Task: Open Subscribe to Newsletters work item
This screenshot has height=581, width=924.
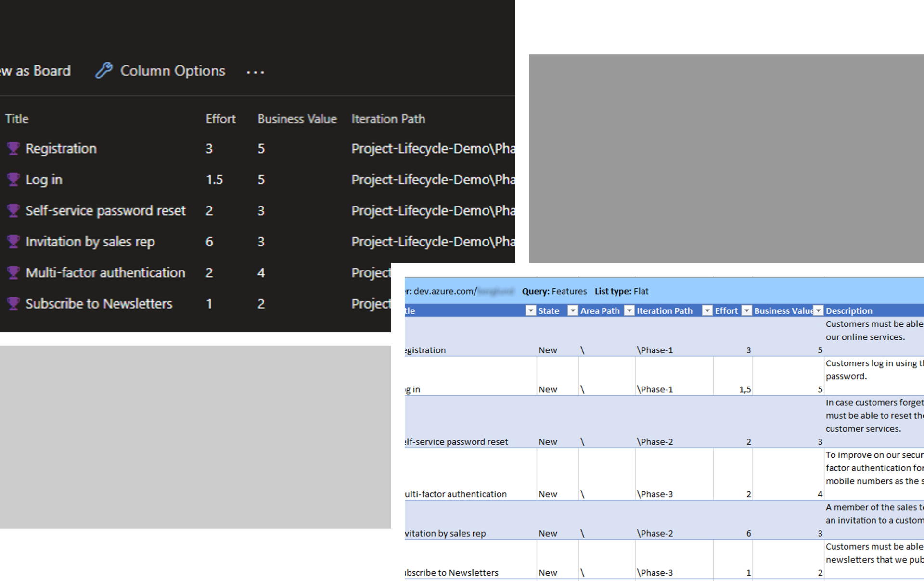Action: (x=99, y=304)
